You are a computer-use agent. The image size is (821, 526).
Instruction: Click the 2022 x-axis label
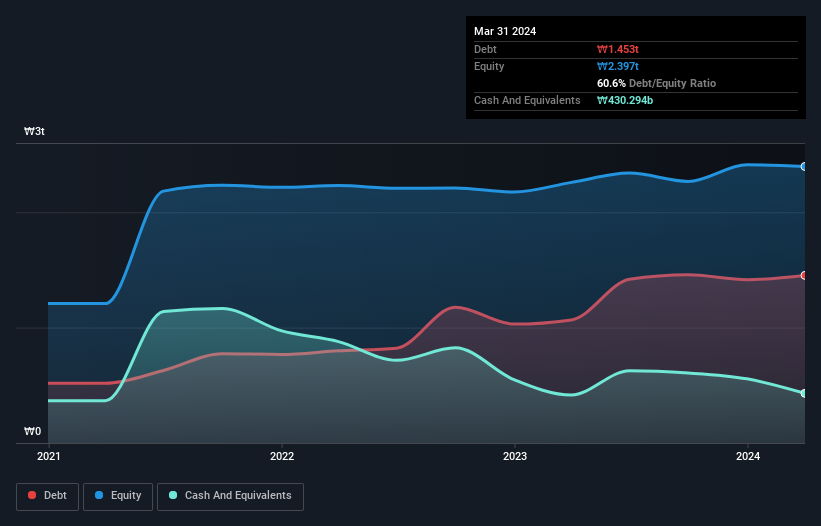[282, 456]
